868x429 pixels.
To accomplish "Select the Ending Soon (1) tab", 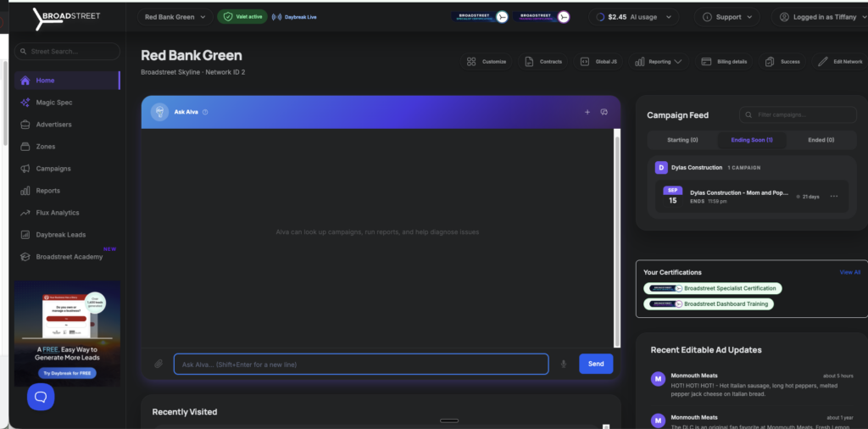I will click(752, 140).
